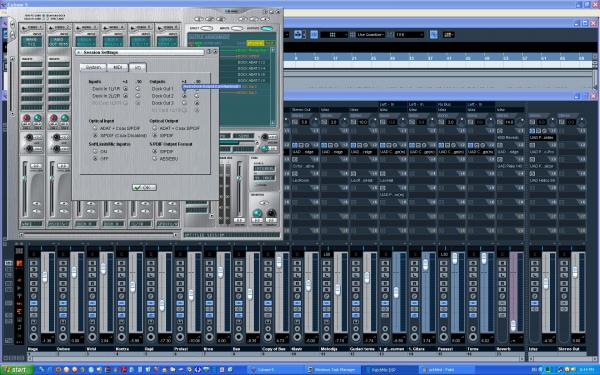Show EFFECT view in PatchMix TV panel
Image resolution: width=600 pixels, height=375 pixels.
[207, 28]
